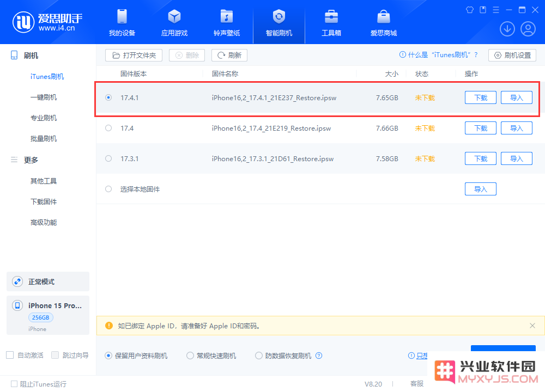Screen dimensions: 545x392
Task: Click help question icon beside 防数据恢复刷机
Action: [319, 356]
